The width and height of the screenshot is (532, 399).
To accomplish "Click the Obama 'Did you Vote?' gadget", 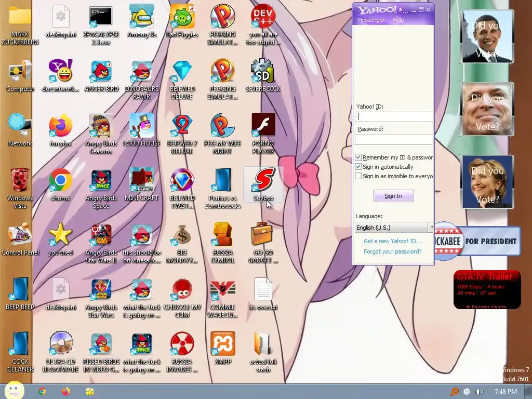I will 487,37.
